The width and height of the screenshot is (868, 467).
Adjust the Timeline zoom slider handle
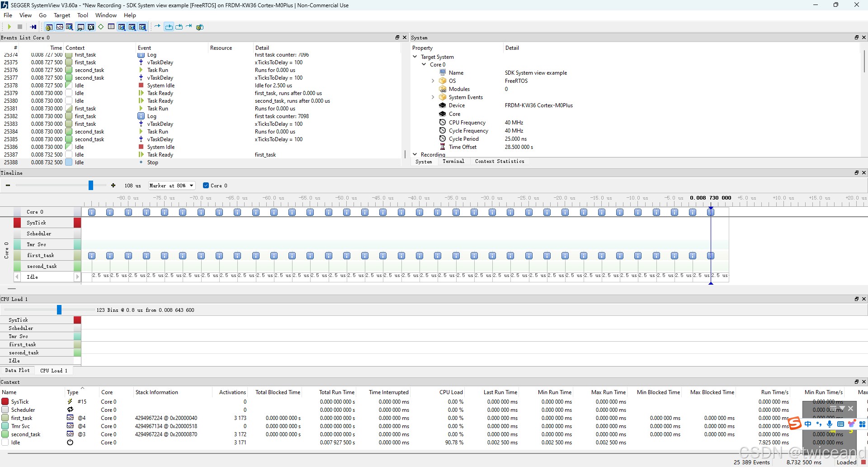click(91, 185)
